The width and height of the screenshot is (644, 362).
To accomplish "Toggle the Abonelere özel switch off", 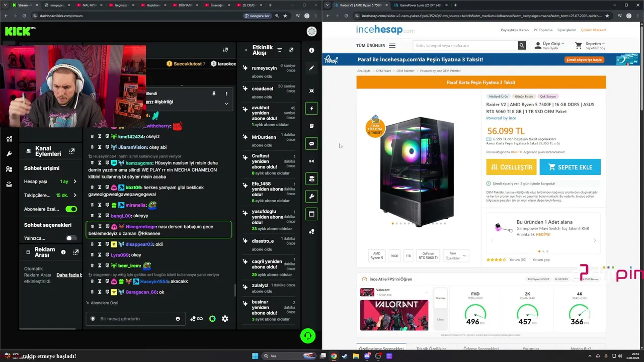I will [71, 209].
